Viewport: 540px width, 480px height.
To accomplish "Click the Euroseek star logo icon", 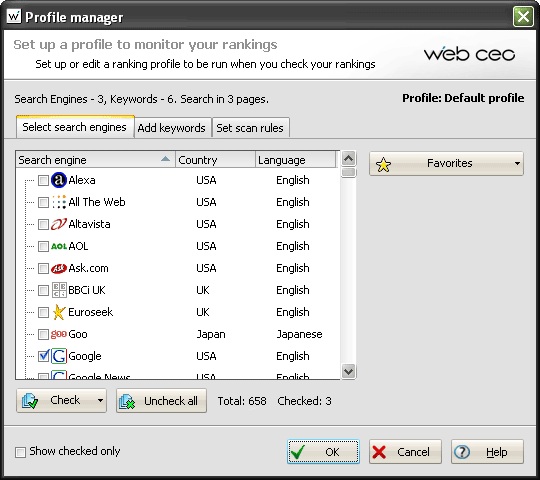I will click(59, 312).
